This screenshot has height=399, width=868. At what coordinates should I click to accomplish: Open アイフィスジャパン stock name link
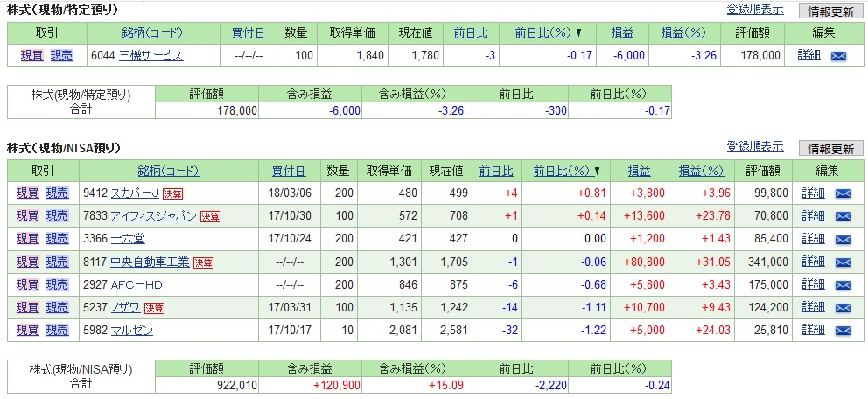(x=153, y=216)
